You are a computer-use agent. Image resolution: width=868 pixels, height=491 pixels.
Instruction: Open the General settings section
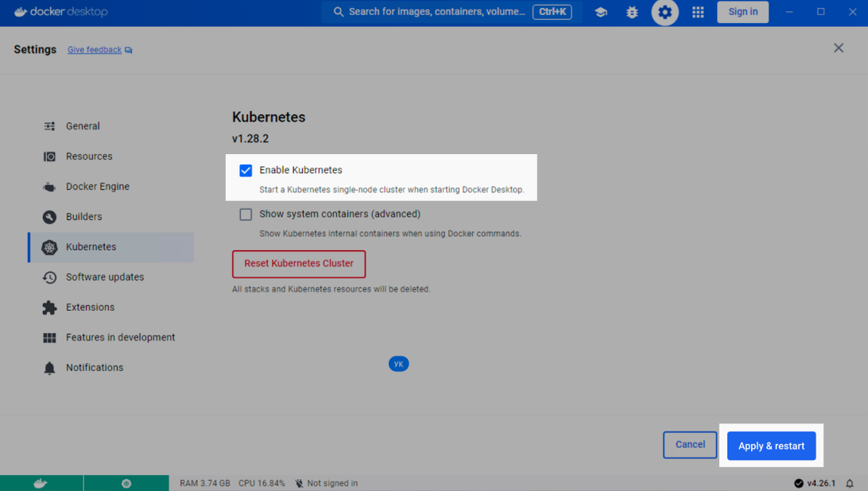tap(83, 126)
